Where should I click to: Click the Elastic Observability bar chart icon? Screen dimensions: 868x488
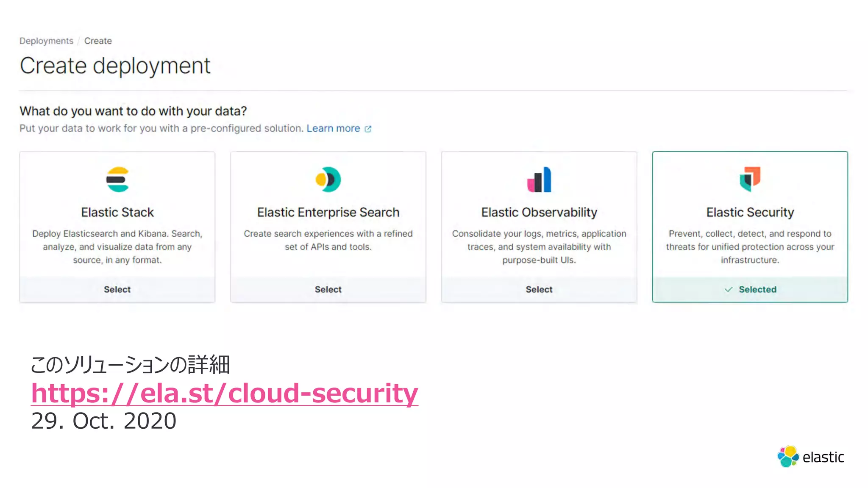tap(539, 180)
